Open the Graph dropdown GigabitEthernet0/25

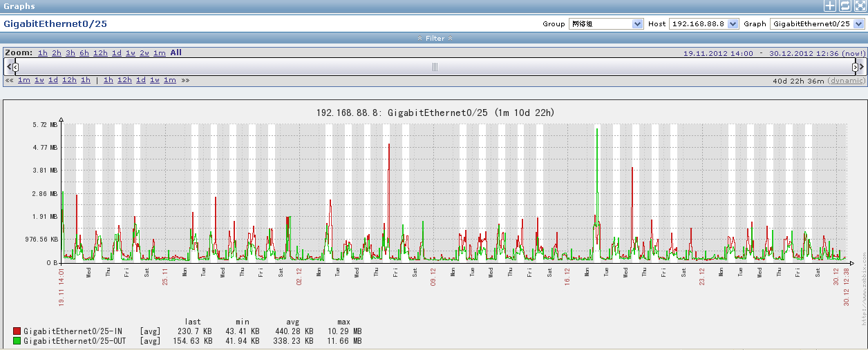[817, 23]
